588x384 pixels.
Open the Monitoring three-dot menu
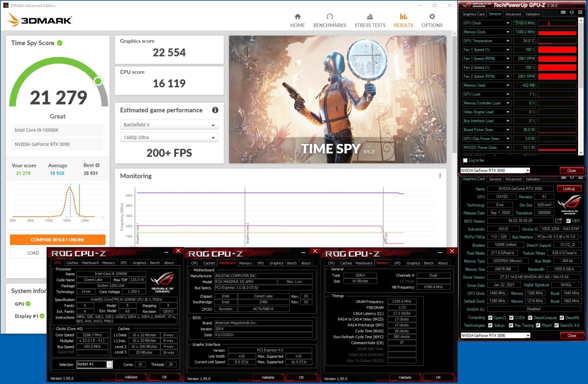(440, 176)
